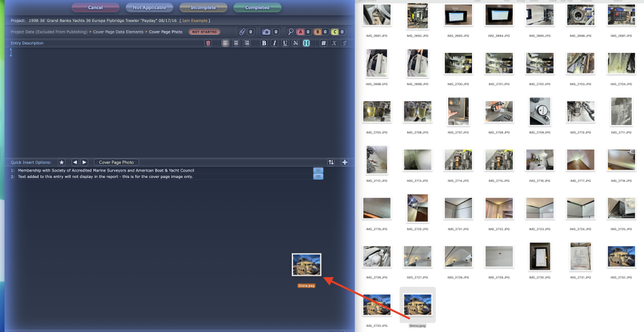Select IMG_2733.JPG thumbnail in Finder
The height and width of the screenshot is (332, 644).
[x=377, y=305]
